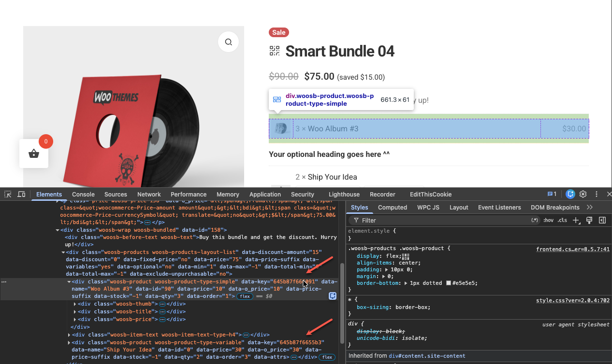Image resolution: width=612 pixels, height=364 pixels.
Task: Switch to the Elements panel tab
Action: (x=49, y=194)
